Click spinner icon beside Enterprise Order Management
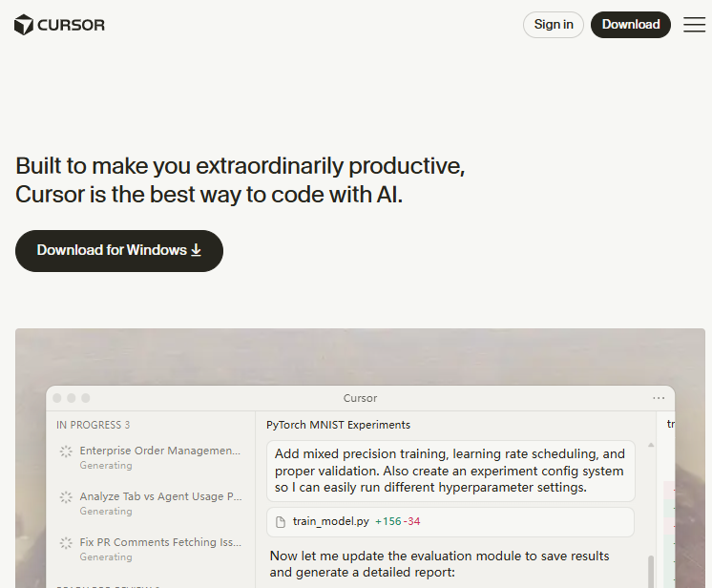 coord(66,451)
